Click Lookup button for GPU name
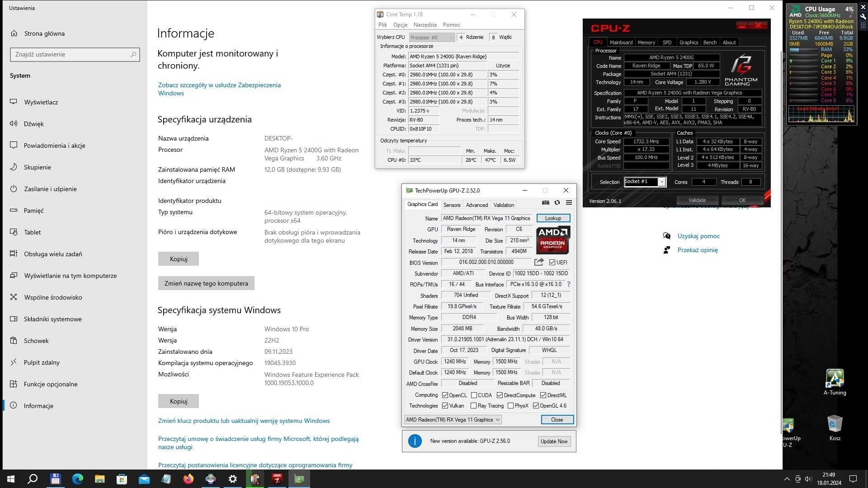 (x=552, y=217)
